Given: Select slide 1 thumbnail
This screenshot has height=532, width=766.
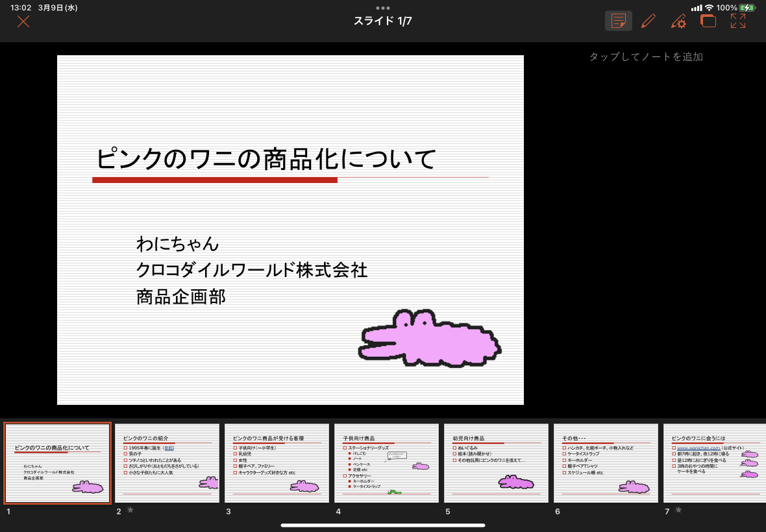Looking at the screenshot, I should [x=58, y=463].
